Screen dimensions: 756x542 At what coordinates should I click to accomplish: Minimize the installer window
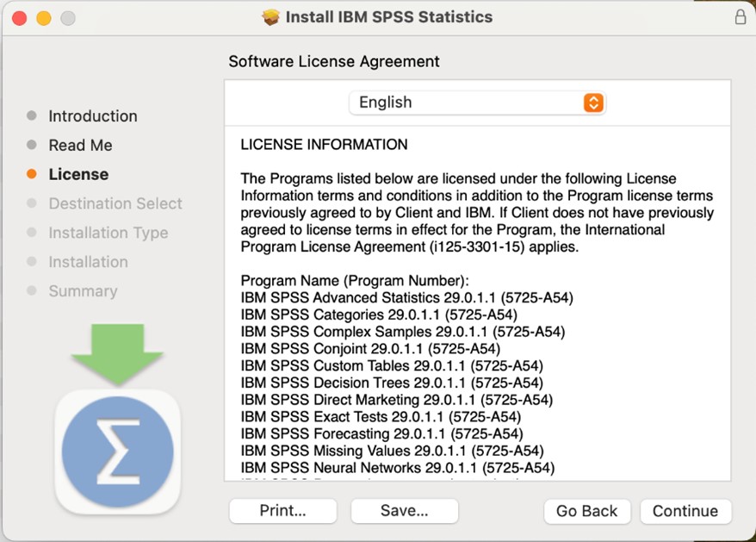(43, 18)
